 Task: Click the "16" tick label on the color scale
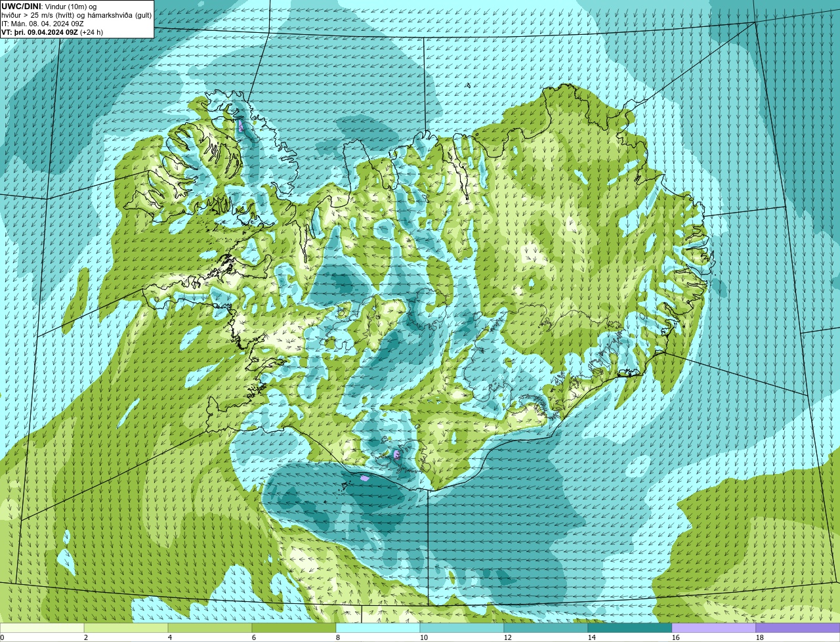coord(676,637)
